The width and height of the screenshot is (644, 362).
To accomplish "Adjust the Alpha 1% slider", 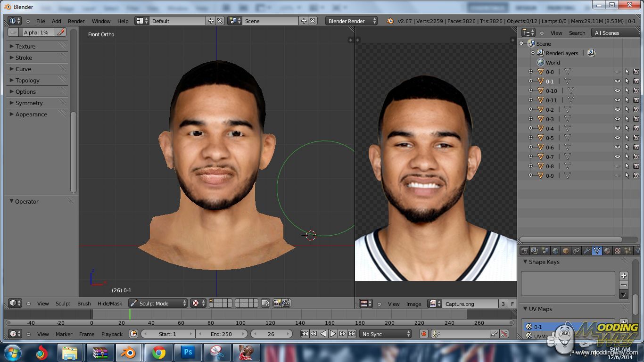I will coord(37,32).
